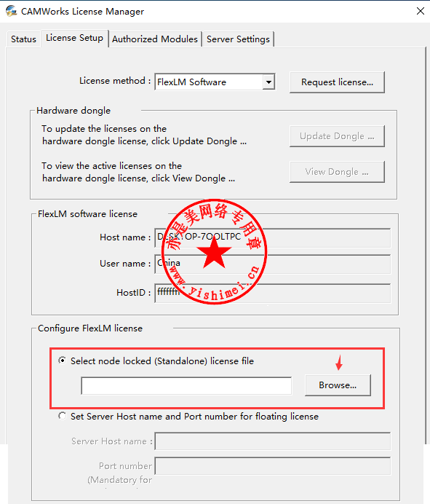430x504 pixels.
Task: Go to the Server Settings tab
Action: (x=238, y=39)
